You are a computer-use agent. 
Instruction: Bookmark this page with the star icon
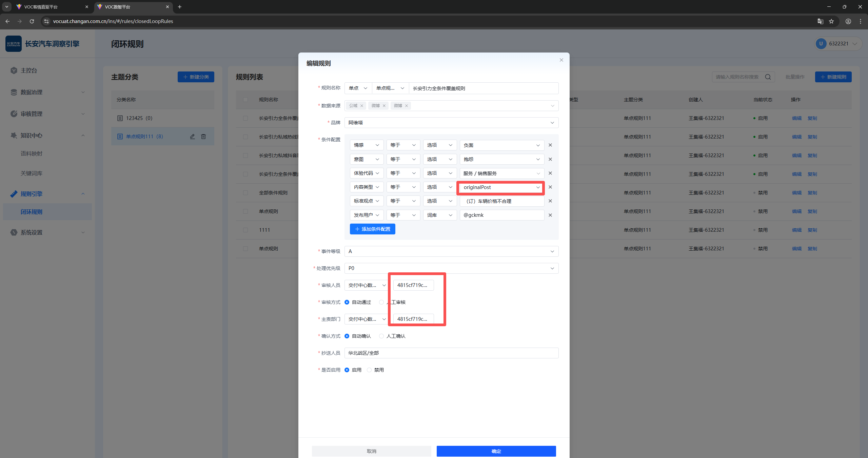coord(831,21)
